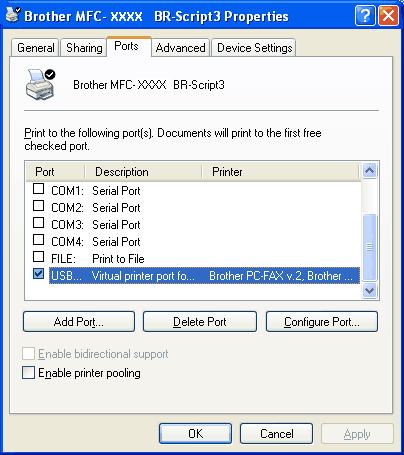404x455 pixels.
Task: Check the COM1 serial port checkbox
Action: [x=39, y=189]
